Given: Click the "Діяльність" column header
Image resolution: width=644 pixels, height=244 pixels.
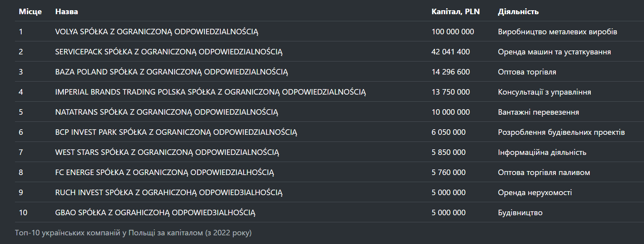Looking at the screenshot, I should pyautogui.click(x=518, y=11).
